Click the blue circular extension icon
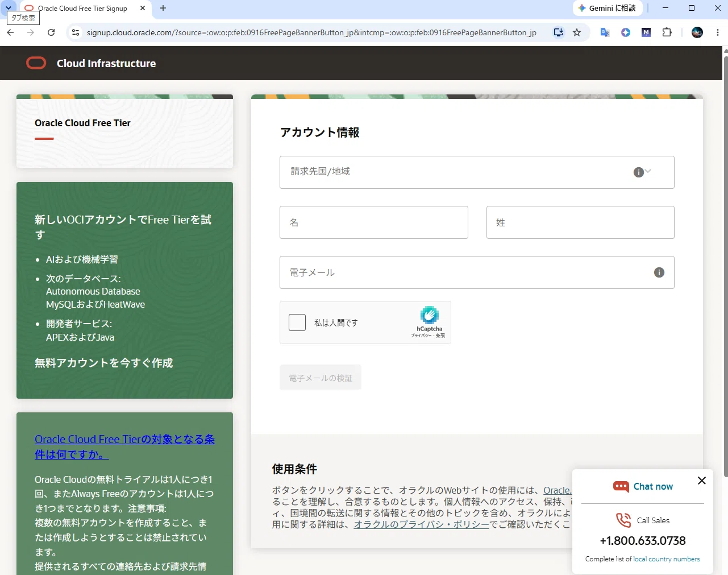Screen dimensions: 728x575 [626, 32]
